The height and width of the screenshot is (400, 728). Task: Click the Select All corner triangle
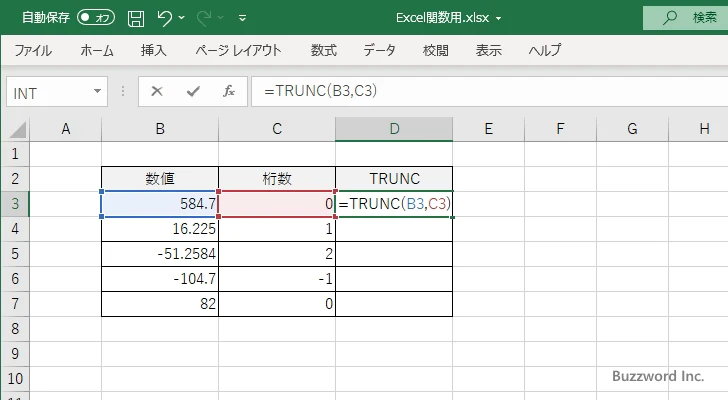[x=16, y=129]
